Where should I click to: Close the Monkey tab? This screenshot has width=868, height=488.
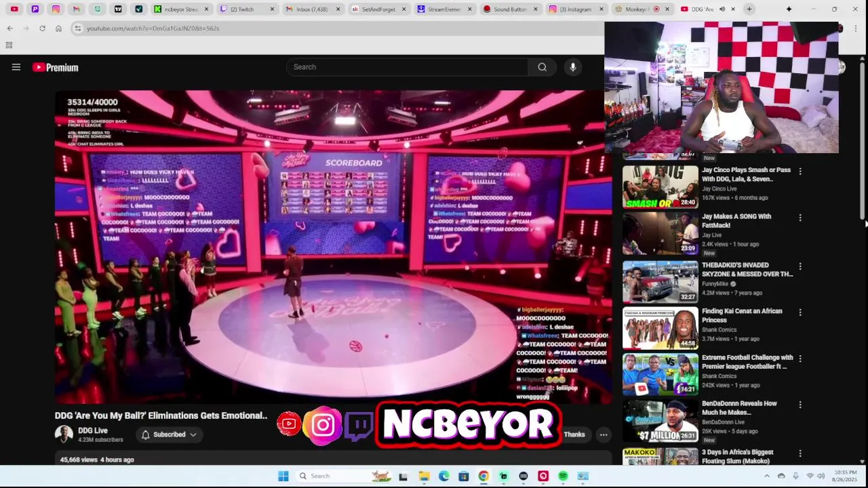[667, 9]
